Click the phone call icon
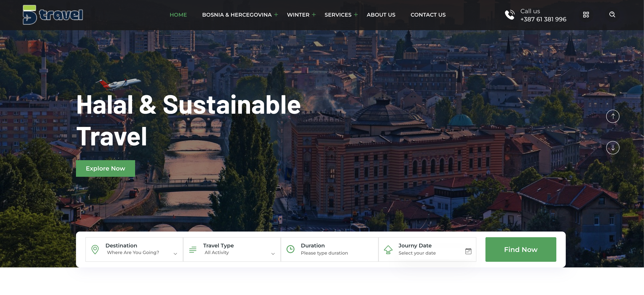 (509, 15)
